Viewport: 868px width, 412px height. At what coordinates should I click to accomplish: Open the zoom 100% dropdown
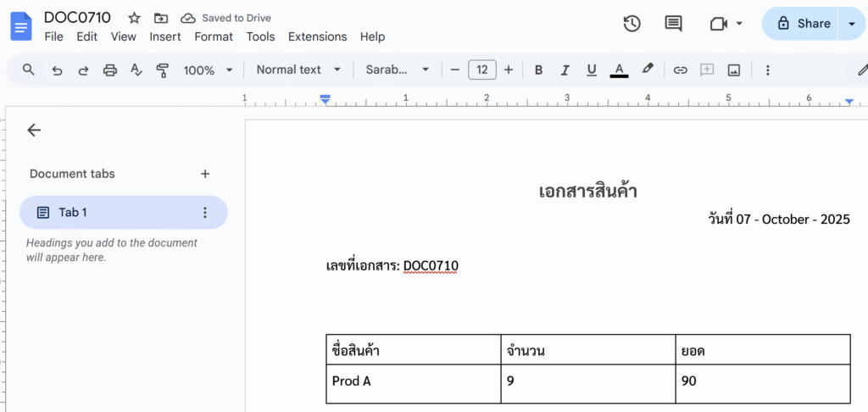click(x=208, y=70)
